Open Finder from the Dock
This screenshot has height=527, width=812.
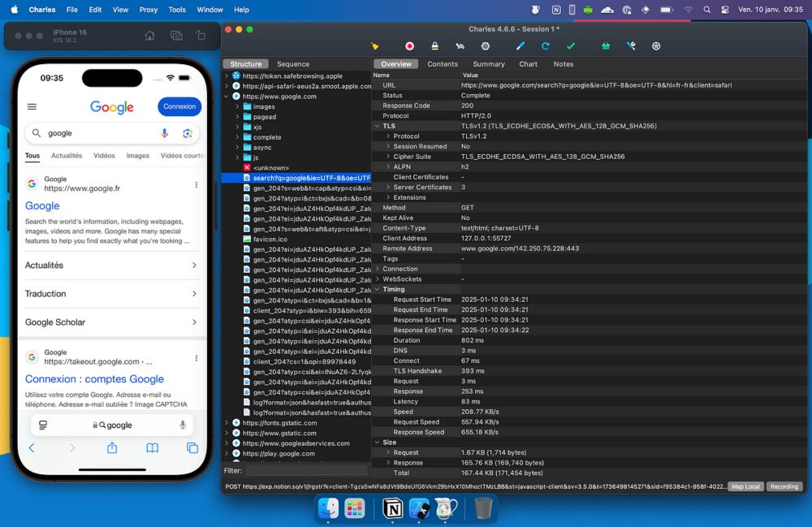[x=328, y=508]
